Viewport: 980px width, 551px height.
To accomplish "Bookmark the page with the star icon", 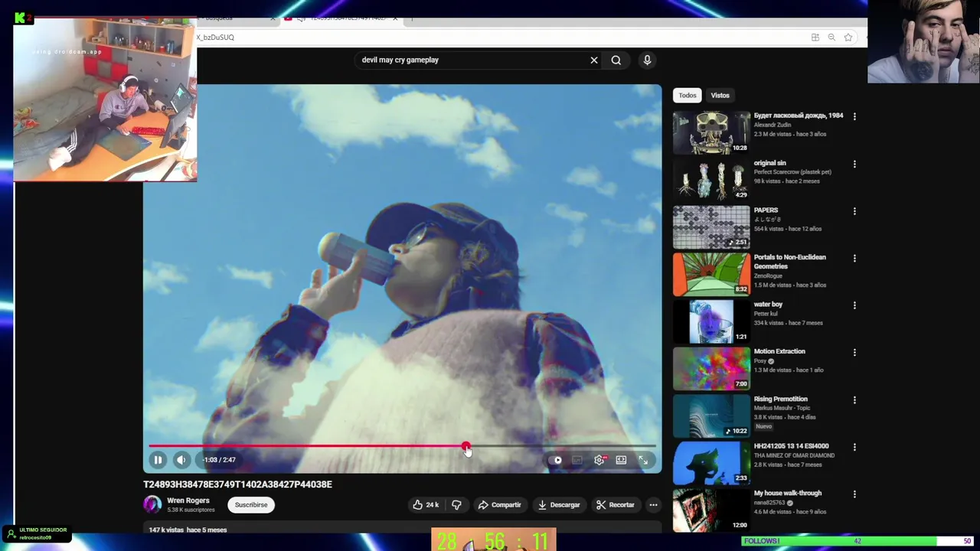I will (x=848, y=37).
